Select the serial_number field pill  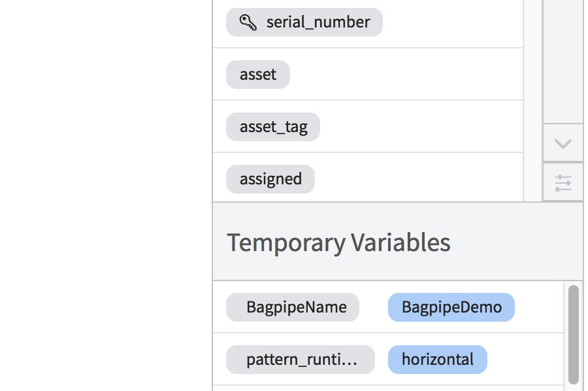click(304, 22)
